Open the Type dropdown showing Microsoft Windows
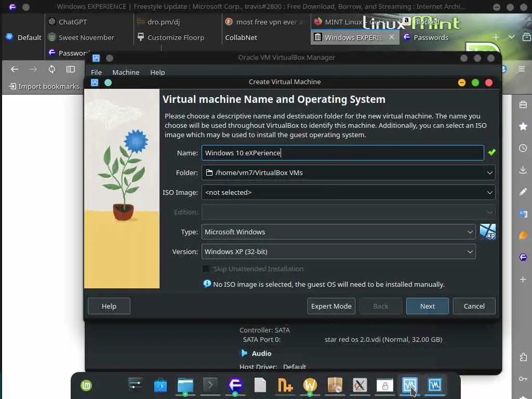The image size is (532, 399). pos(338,232)
